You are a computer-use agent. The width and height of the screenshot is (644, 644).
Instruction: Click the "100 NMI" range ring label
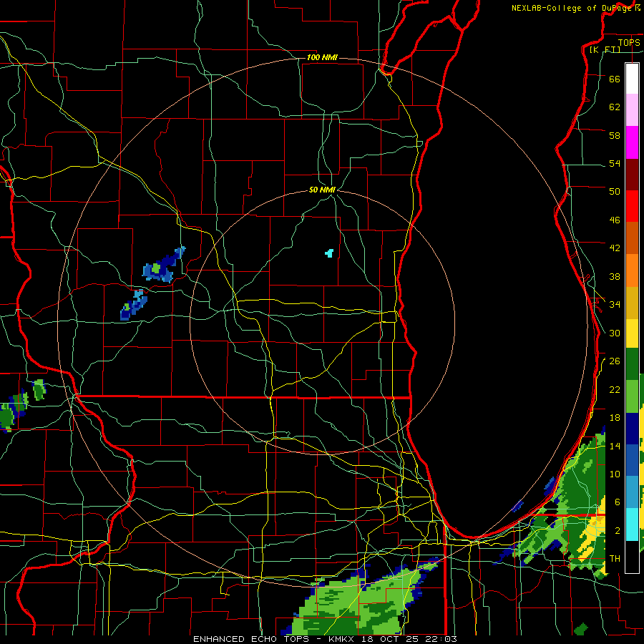[x=322, y=57]
